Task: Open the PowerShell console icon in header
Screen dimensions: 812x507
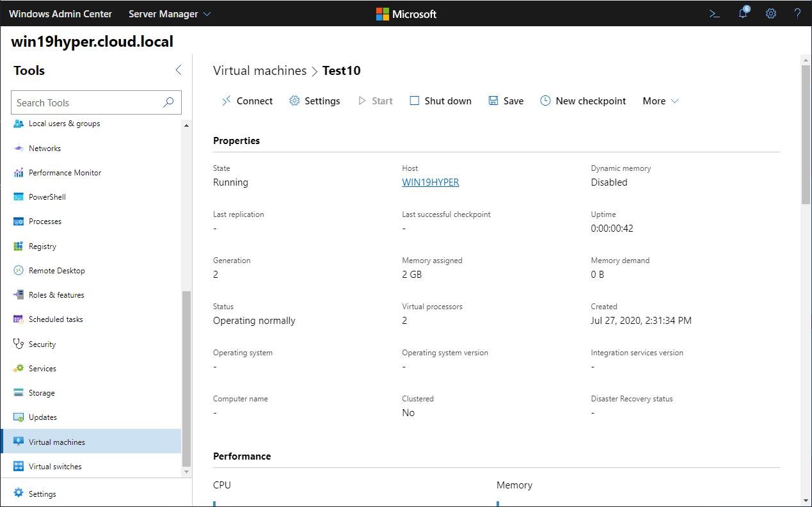Action: coord(715,13)
